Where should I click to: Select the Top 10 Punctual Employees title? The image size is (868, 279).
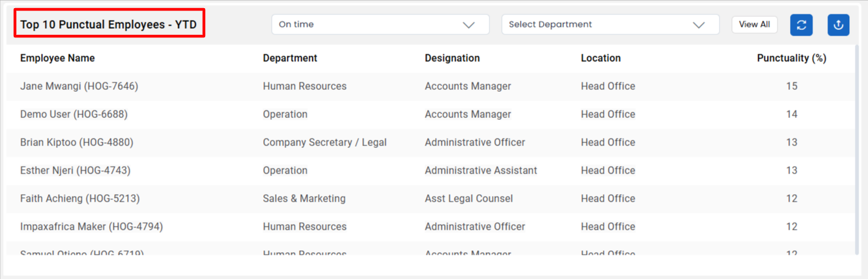click(109, 25)
